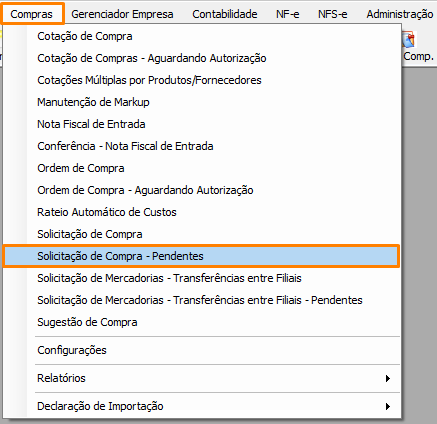437x424 pixels.
Task: Select Nota Fiscal de Entrada
Action: tap(201, 124)
